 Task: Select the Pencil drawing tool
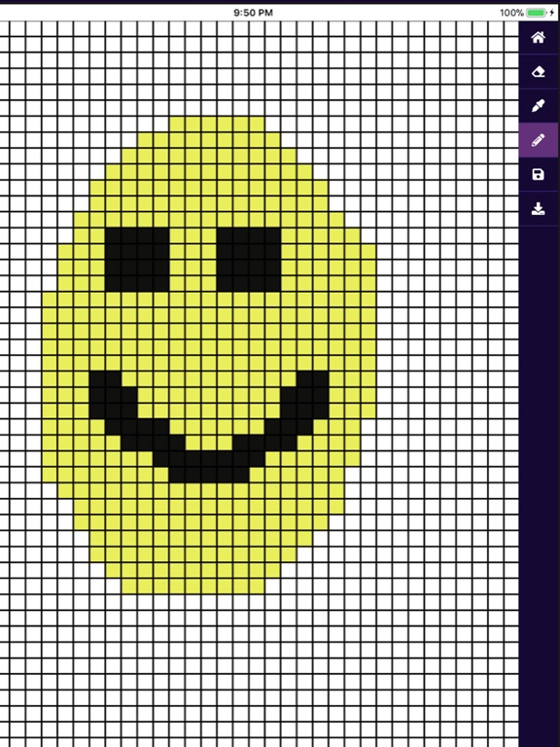[x=538, y=140]
